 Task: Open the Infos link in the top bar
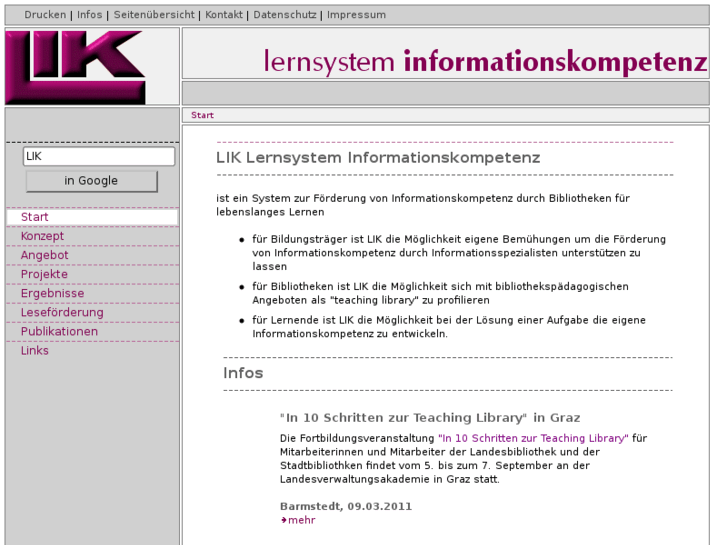click(x=89, y=15)
